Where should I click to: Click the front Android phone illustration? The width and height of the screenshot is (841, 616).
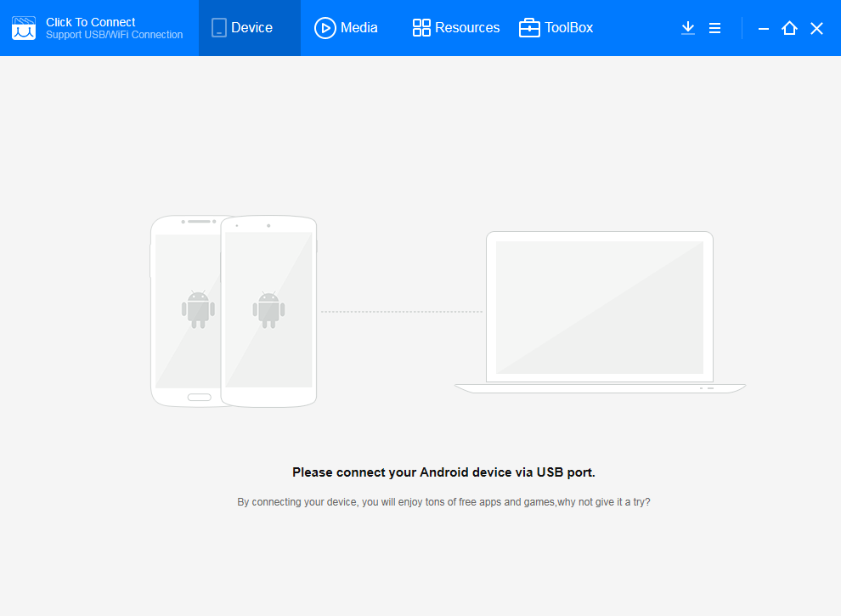(x=268, y=311)
